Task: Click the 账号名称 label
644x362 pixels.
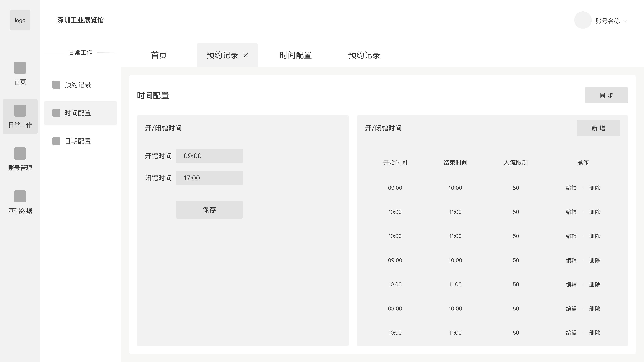Action: coord(607,21)
